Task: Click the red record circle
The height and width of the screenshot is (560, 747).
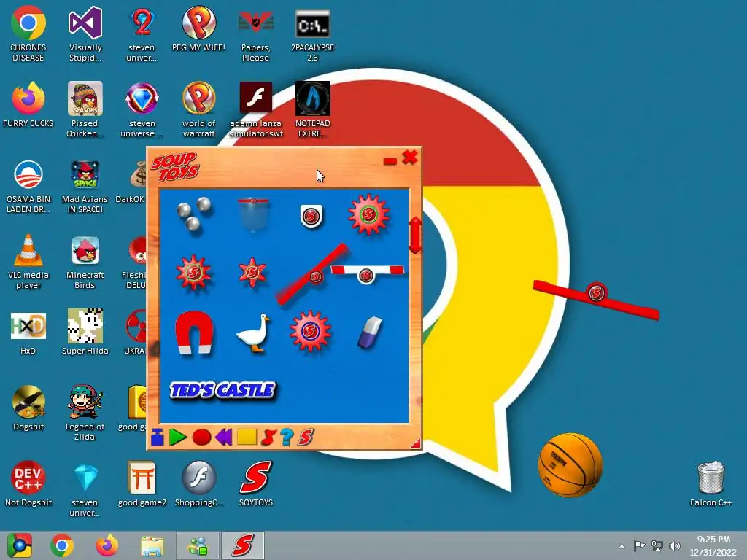Action: tap(201, 437)
